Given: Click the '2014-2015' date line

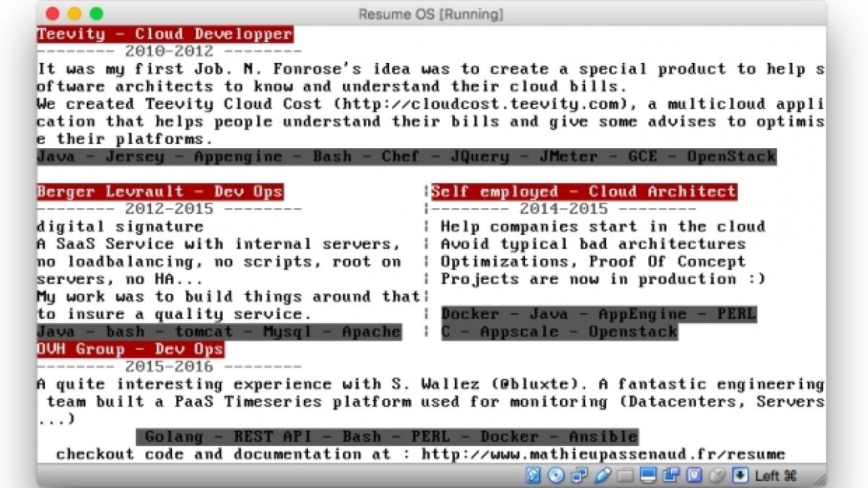Looking at the screenshot, I should tap(563, 209).
